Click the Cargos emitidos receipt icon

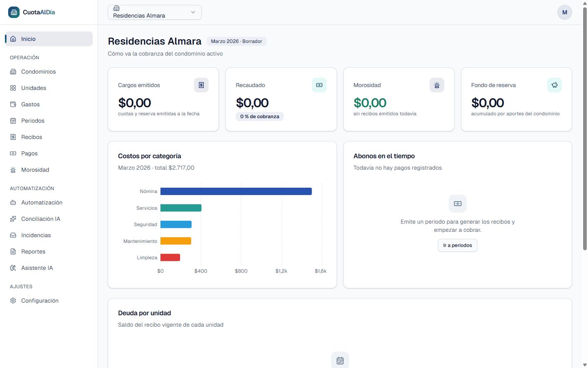coord(201,85)
